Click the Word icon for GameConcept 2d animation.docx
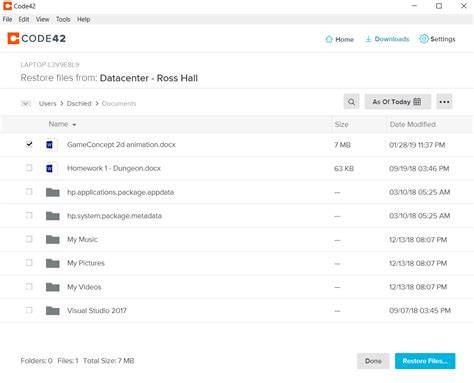 tap(50, 145)
